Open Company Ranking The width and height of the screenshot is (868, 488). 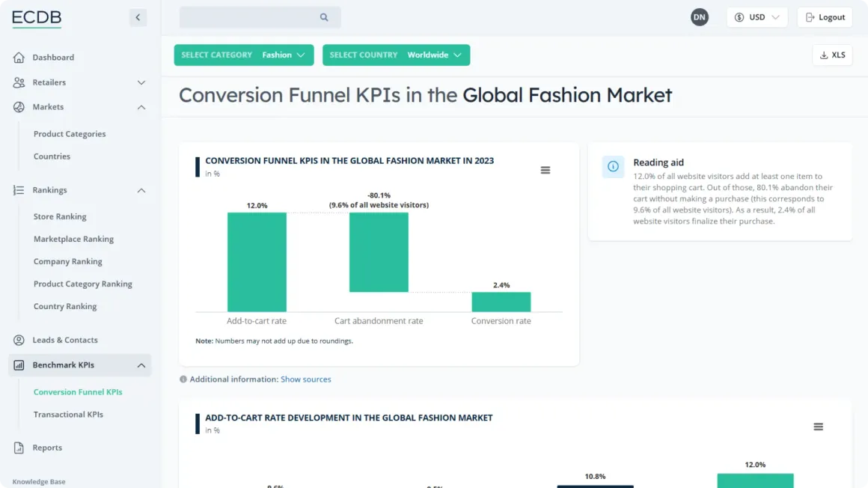coord(67,261)
